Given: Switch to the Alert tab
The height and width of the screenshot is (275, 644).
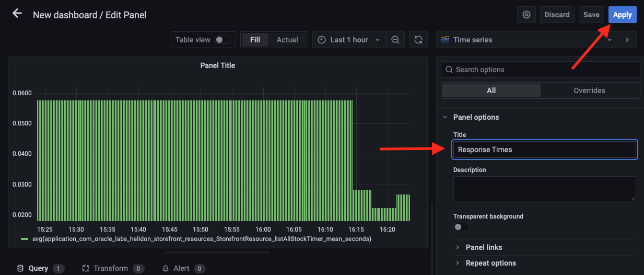Looking at the screenshot, I should [x=183, y=268].
